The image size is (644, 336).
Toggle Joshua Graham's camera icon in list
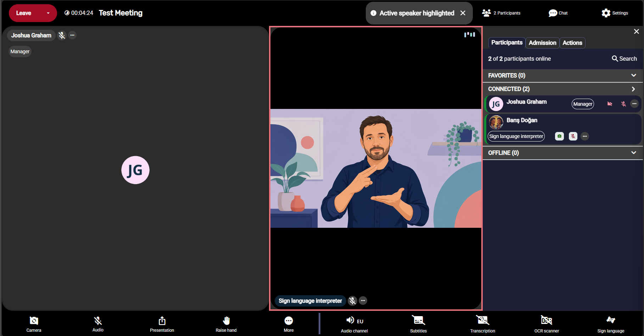610,104
